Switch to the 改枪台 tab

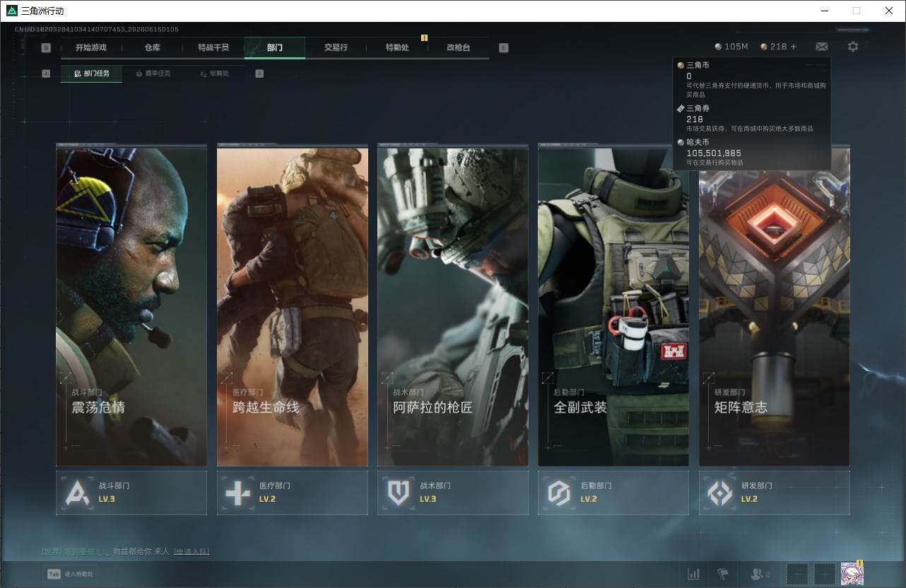point(458,47)
